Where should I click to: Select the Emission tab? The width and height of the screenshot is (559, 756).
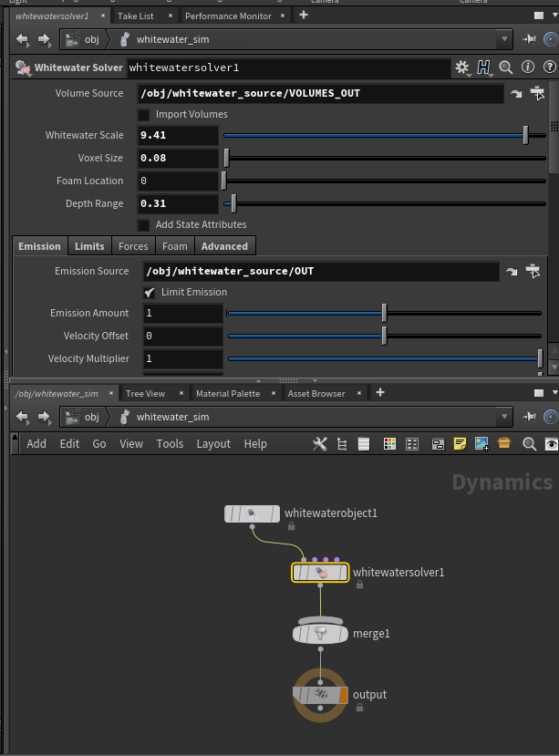pyautogui.click(x=39, y=246)
